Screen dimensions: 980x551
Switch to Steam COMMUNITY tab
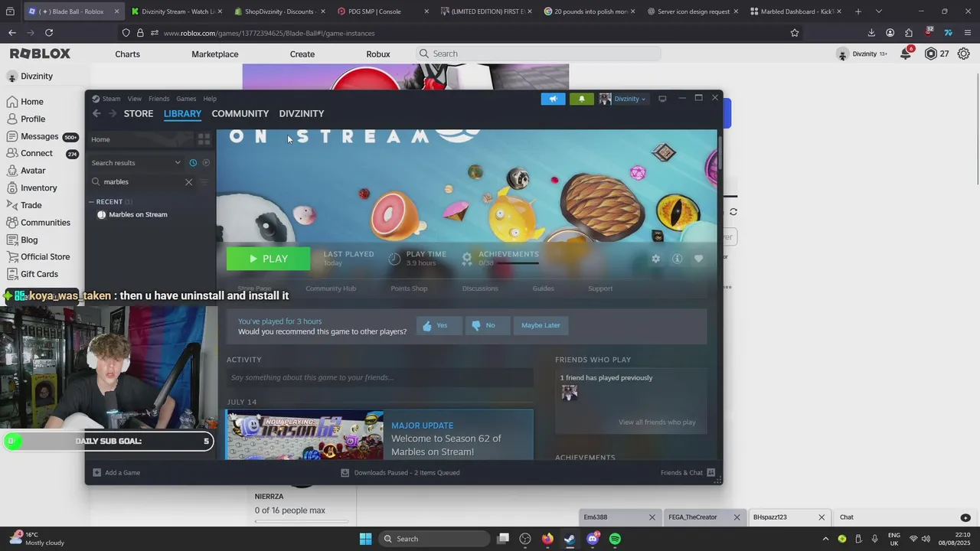(x=240, y=113)
